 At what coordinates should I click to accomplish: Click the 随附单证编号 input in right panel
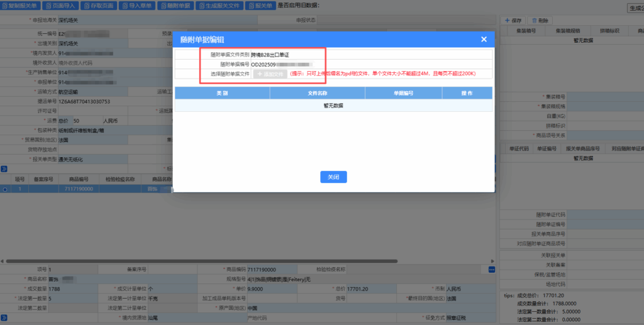[605, 224]
